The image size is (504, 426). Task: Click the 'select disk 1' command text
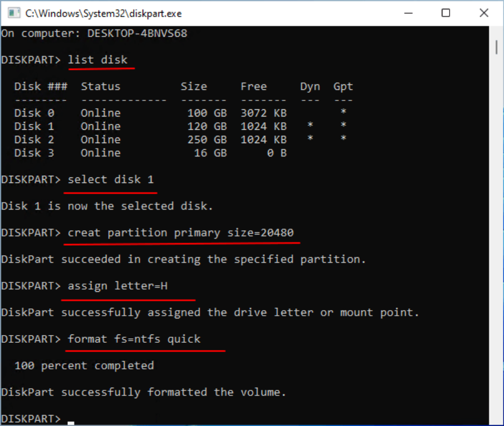111,180
